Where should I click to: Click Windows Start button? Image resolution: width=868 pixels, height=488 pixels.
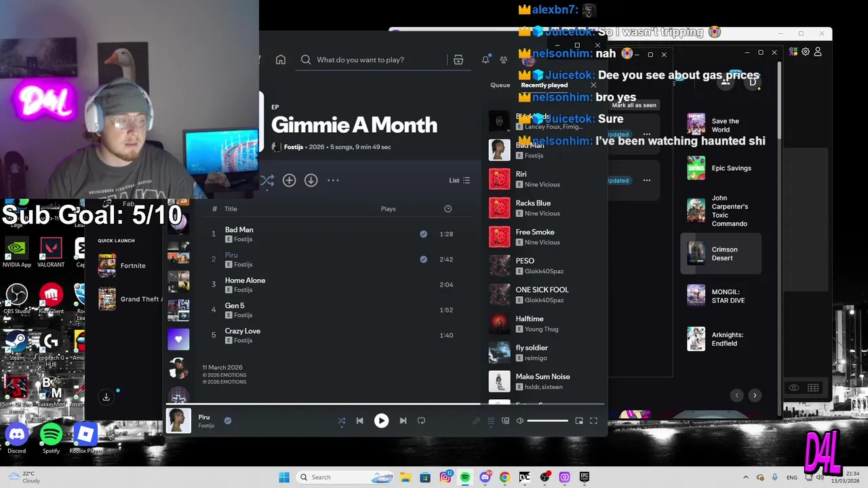[x=284, y=477]
